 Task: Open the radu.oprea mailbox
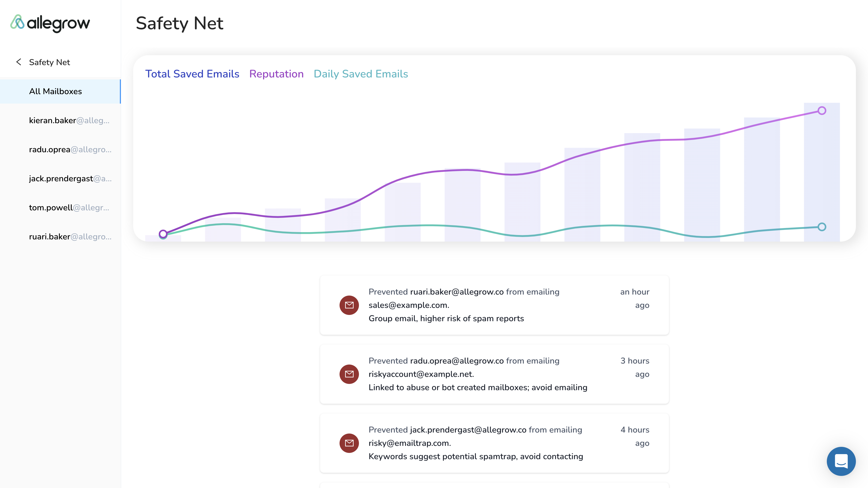pos(70,150)
